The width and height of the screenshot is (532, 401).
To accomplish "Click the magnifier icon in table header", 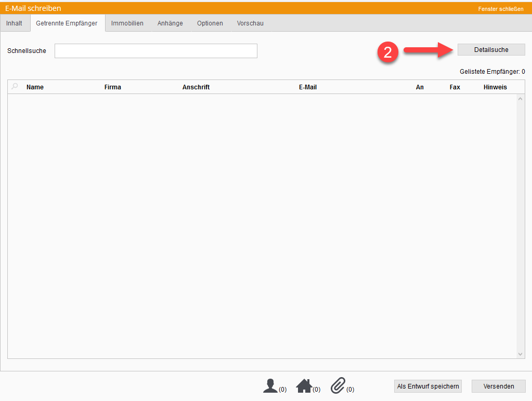I will click(15, 87).
